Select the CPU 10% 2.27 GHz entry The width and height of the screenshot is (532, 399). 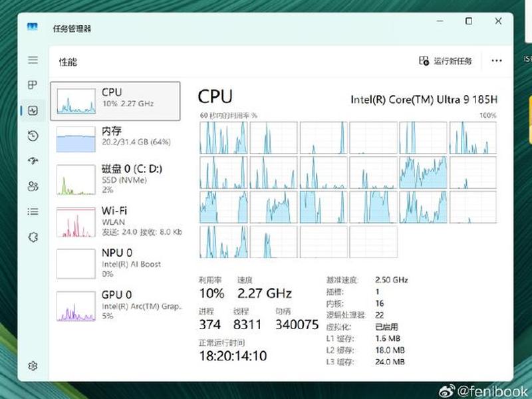(115, 101)
